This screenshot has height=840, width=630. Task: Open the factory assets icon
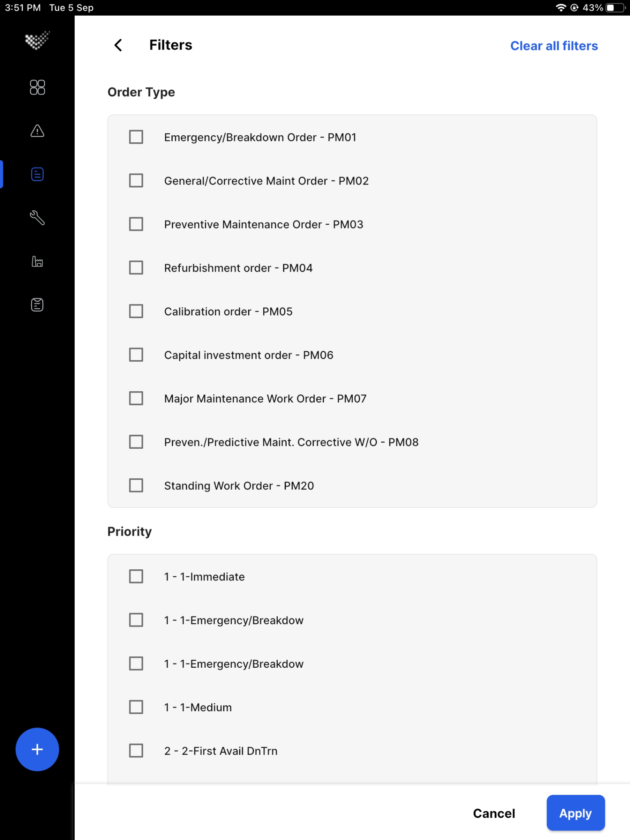tap(37, 262)
